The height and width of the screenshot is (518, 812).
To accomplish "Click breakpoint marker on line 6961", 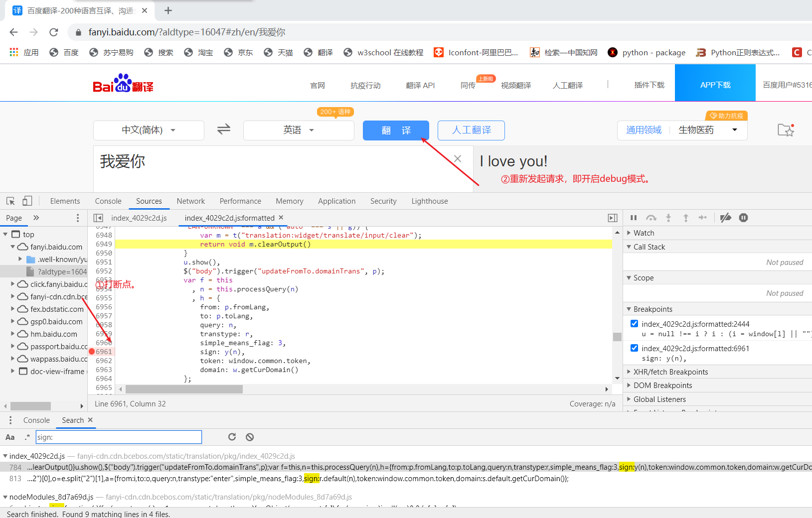I will (92, 352).
